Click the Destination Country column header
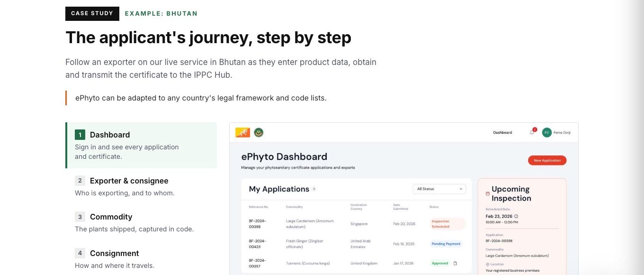 [359, 207]
